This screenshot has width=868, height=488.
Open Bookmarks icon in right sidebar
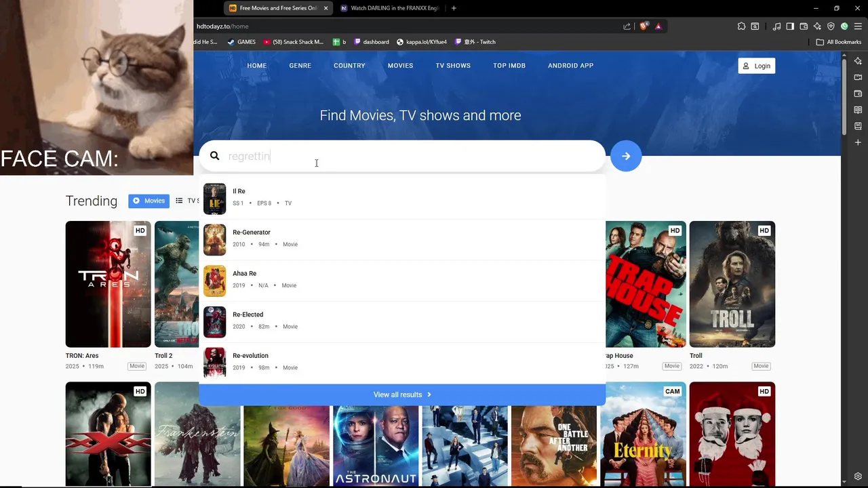[x=858, y=126]
